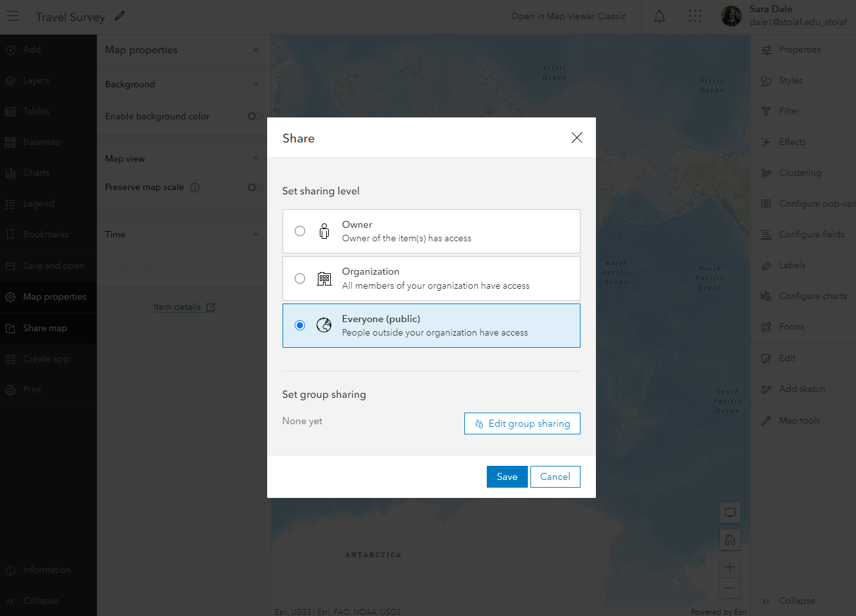The image size is (856, 616).
Task: Open the hamburger menu
Action: (x=13, y=17)
